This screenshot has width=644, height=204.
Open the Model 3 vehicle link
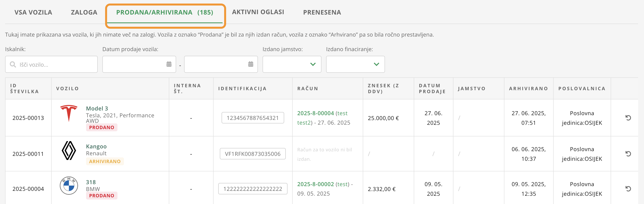tap(97, 108)
